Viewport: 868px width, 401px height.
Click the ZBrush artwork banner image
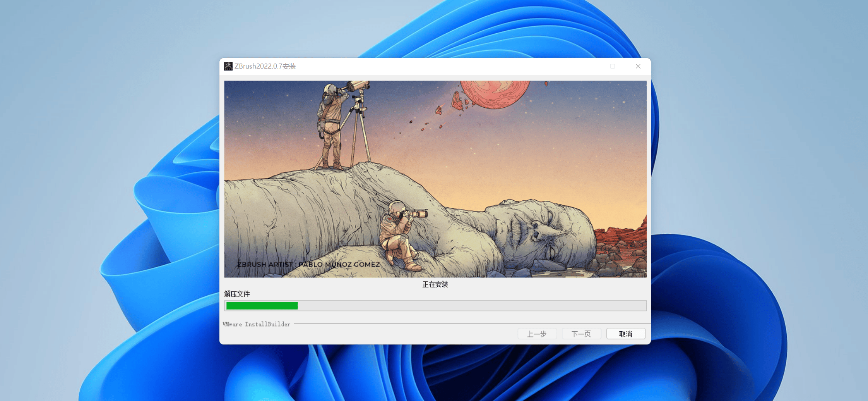click(435, 179)
